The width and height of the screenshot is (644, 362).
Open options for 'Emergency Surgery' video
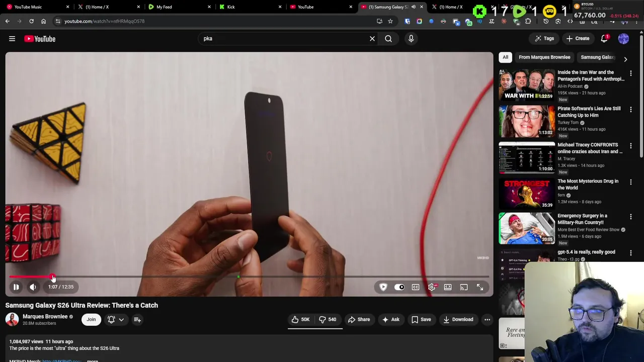[x=631, y=217]
